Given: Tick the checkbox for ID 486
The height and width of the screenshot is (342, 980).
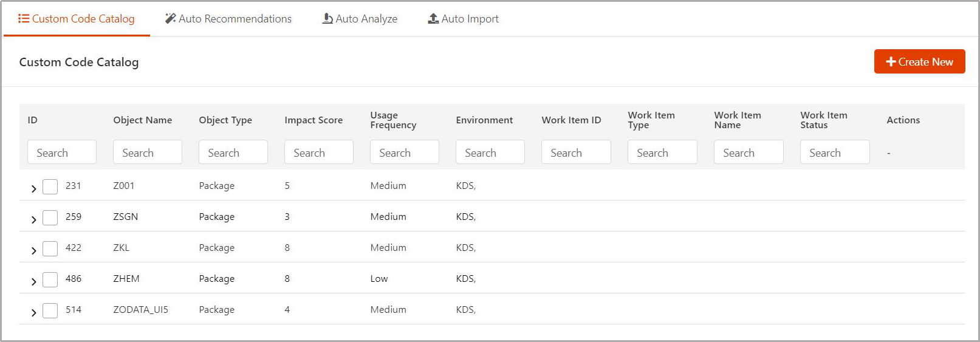Looking at the screenshot, I should click(50, 279).
